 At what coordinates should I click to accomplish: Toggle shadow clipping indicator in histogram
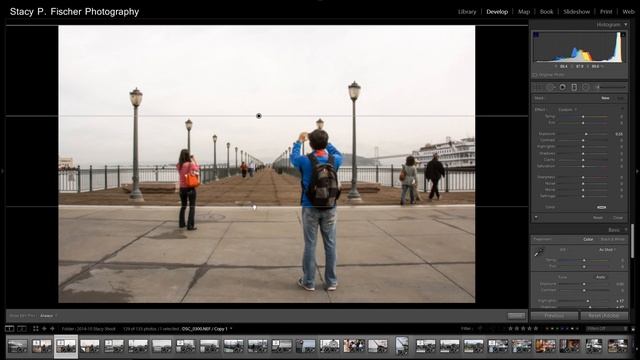(536, 35)
